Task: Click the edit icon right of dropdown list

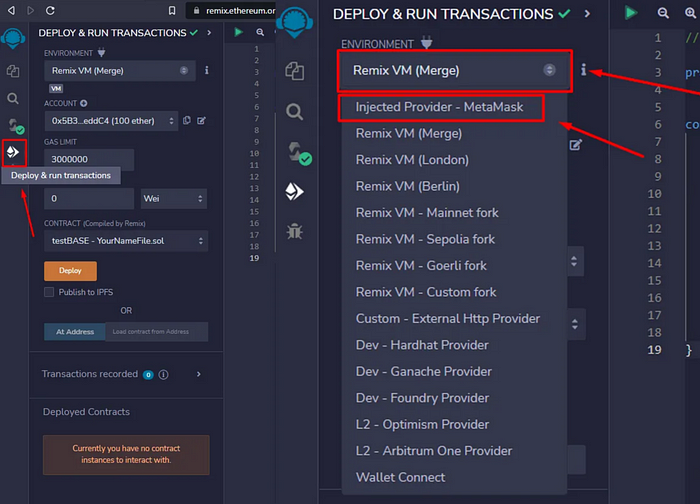Action: pyautogui.click(x=576, y=145)
